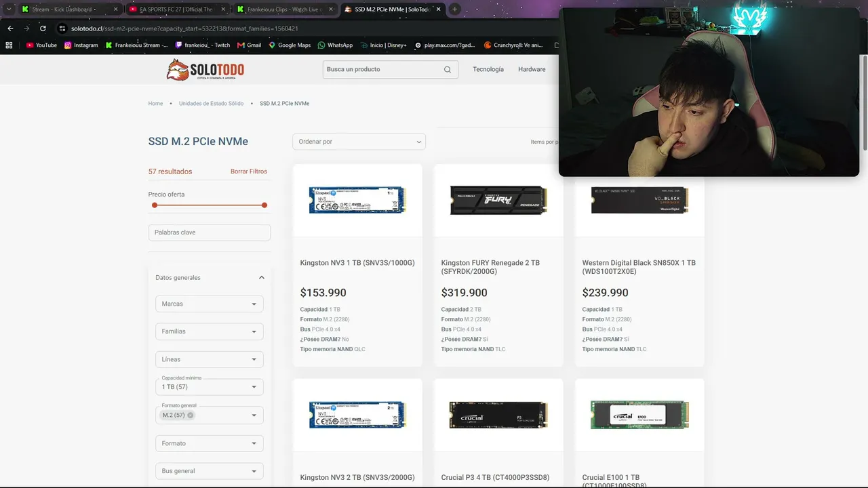Open the Crunchyroll bookmark
The image size is (868, 488).
click(x=513, y=45)
